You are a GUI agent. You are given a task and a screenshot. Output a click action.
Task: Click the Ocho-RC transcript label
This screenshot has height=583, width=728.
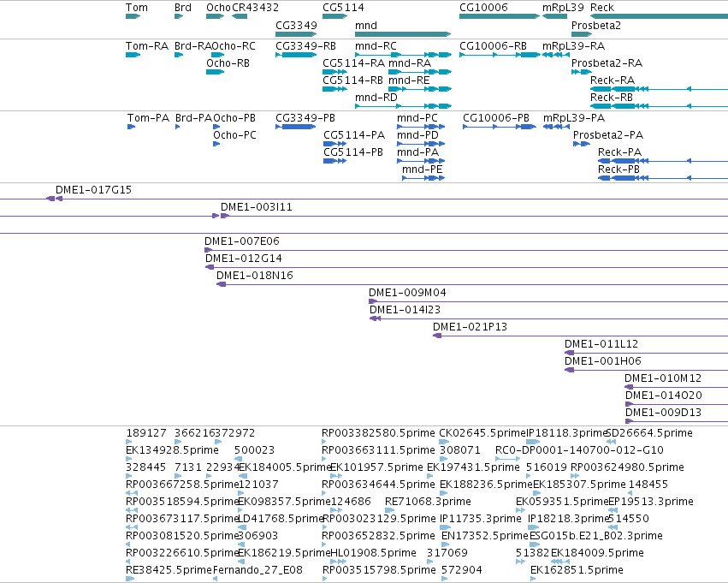click(234, 46)
